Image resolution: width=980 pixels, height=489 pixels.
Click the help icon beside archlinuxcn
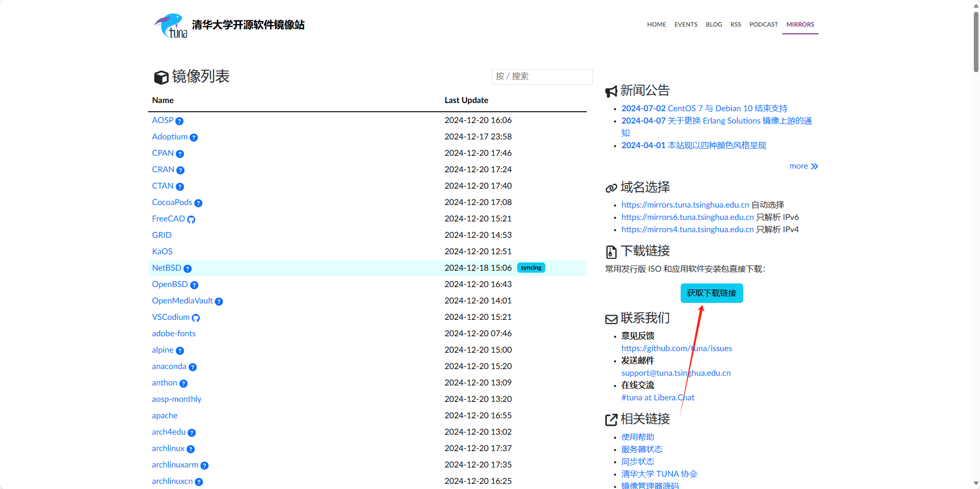tap(199, 482)
